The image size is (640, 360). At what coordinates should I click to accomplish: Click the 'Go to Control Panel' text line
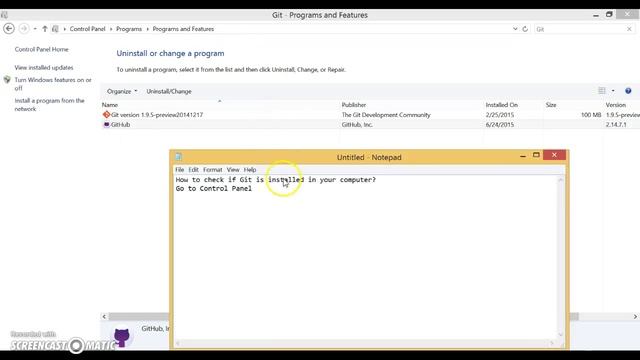[x=213, y=189]
